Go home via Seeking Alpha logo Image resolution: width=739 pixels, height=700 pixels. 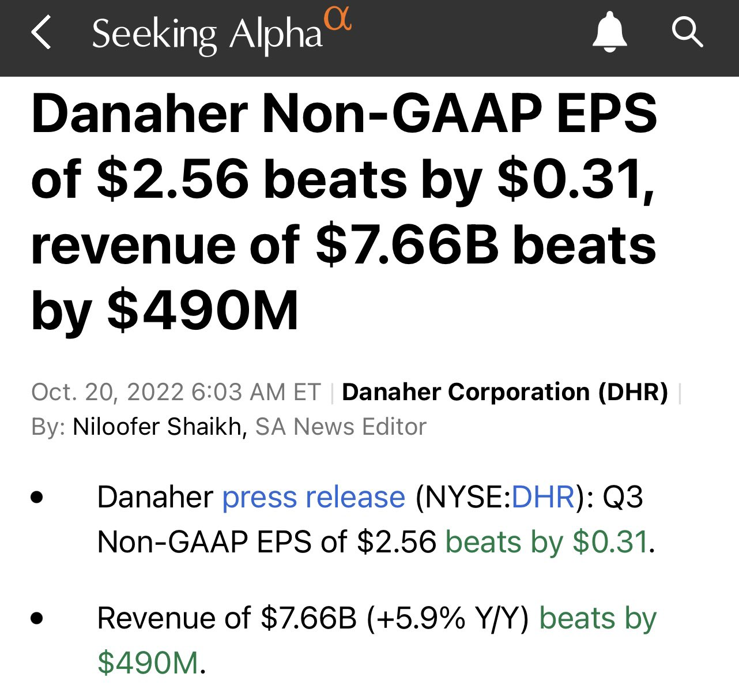tap(208, 35)
